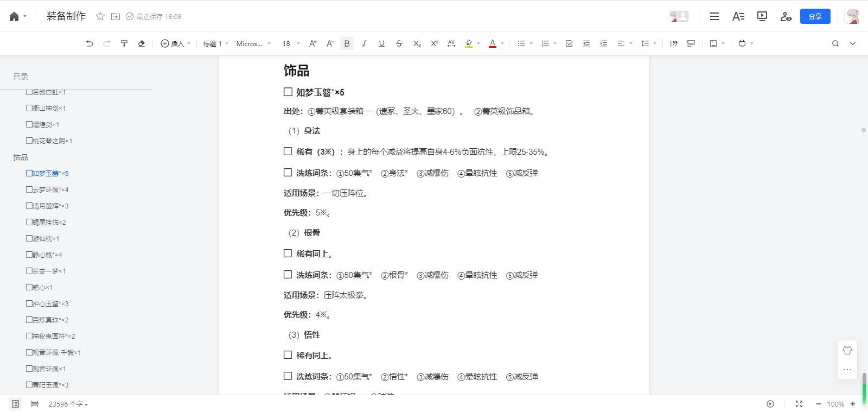This screenshot has height=412, width=868.
Task: Open the search icon in toolbar
Action: 835,43
